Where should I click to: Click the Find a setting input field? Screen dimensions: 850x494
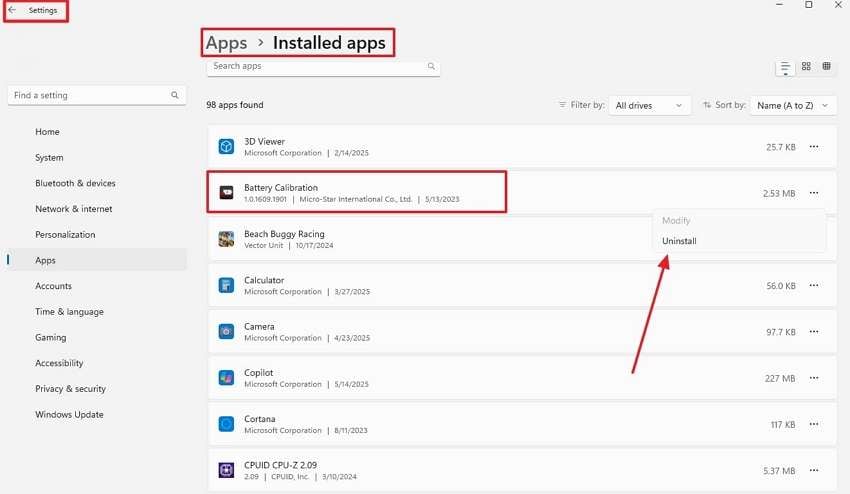tap(97, 95)
